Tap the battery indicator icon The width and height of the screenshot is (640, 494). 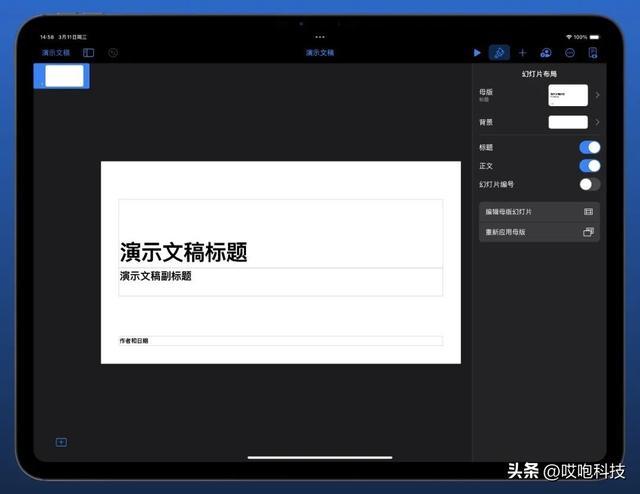594,37
